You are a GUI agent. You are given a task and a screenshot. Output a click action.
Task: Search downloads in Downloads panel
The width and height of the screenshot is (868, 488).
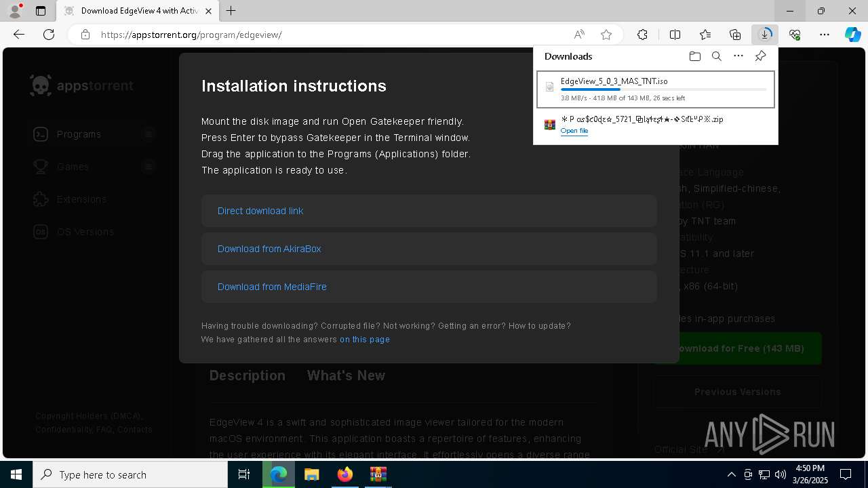click(716, 56)
